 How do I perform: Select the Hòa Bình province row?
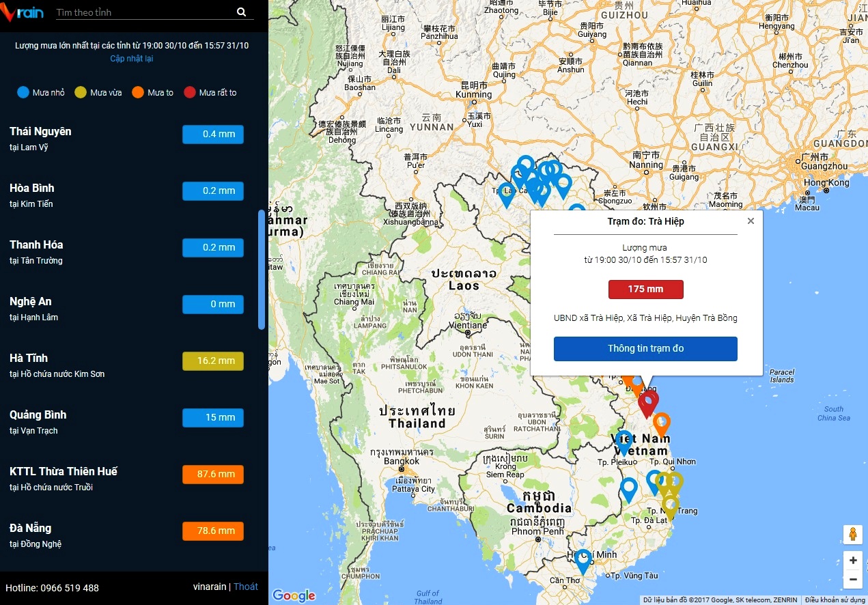127,195
